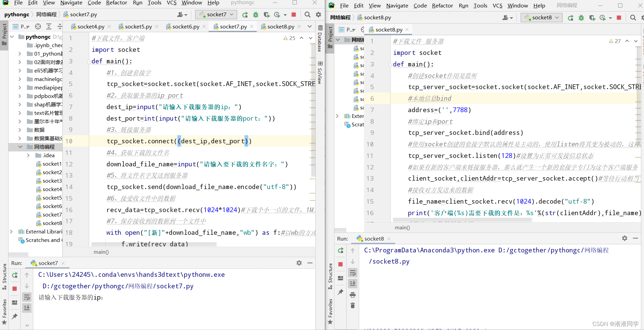The width and height of the screenshot is (644, 330).
Task: Open Tools menu in right window
Action: 480,6
